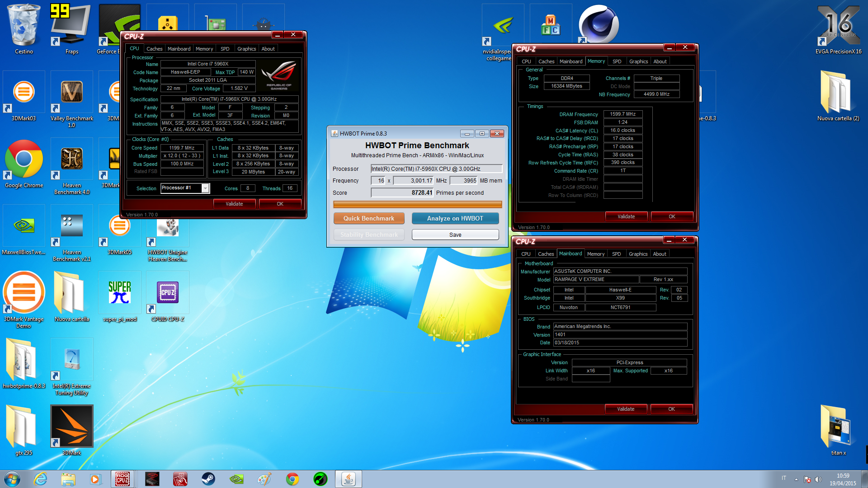Open Action Center flag in system tray
Viewport: 868px width, 488px height.
click(807, 479)
